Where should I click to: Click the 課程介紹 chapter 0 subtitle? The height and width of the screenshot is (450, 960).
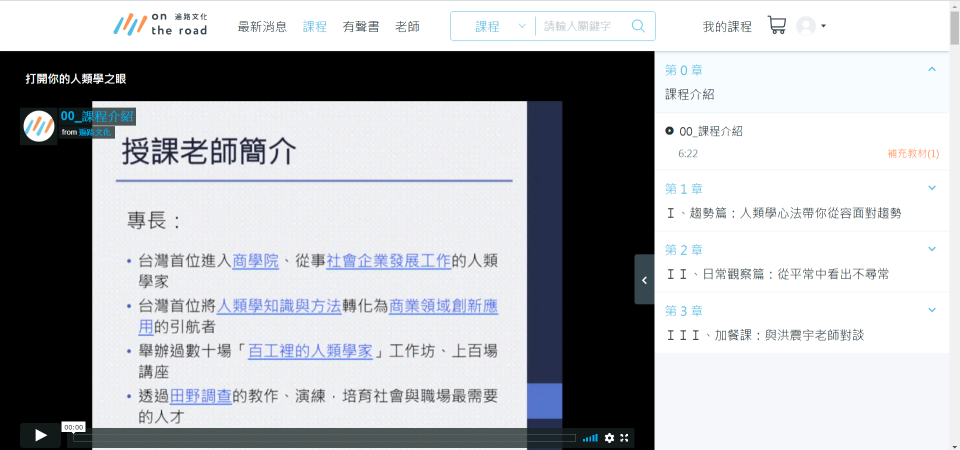689,94
